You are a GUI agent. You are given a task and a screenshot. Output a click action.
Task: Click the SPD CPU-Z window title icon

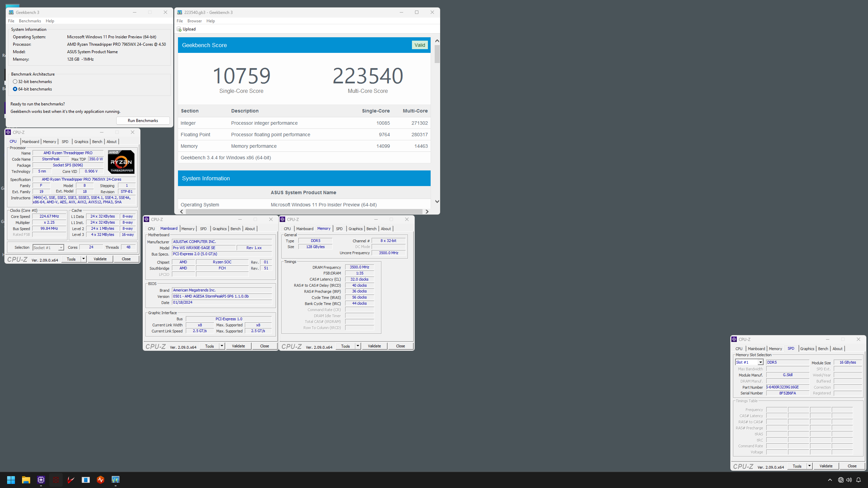click(734, 339)
